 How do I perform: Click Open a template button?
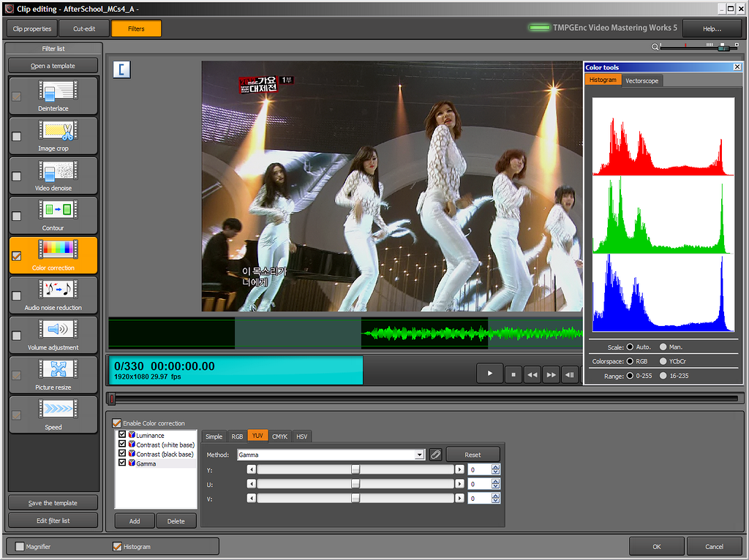tap(53, 66)
